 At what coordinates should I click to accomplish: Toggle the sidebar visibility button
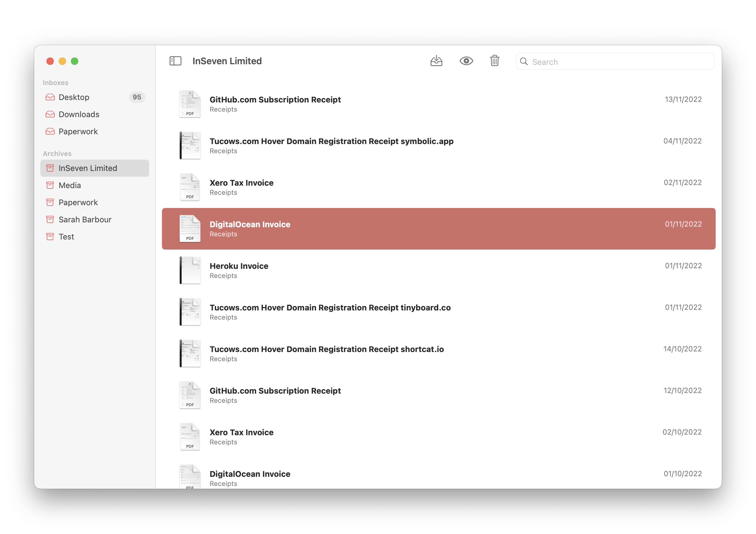point(175,61)
